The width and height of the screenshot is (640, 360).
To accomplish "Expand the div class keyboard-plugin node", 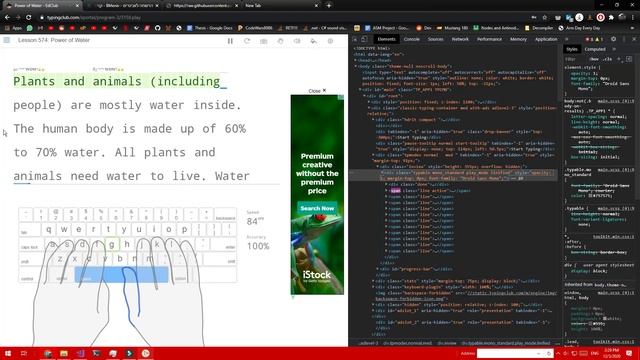I will (373, 287).
